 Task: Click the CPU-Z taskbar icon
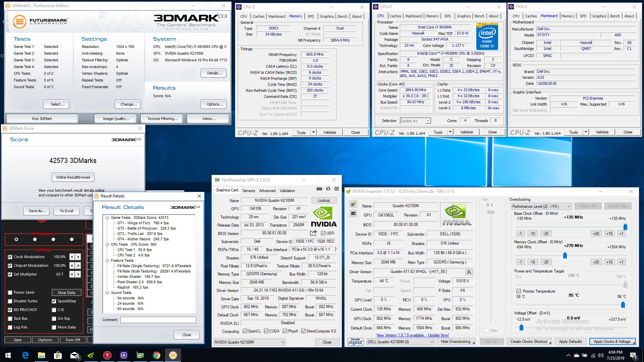[x=123, y=355]
